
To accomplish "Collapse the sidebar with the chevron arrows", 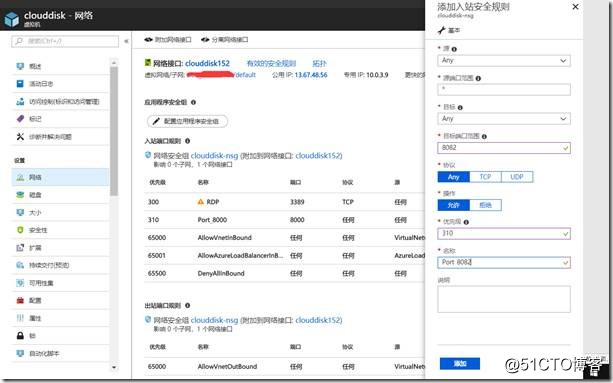I will pyautogui.click(x=126, y=41).
